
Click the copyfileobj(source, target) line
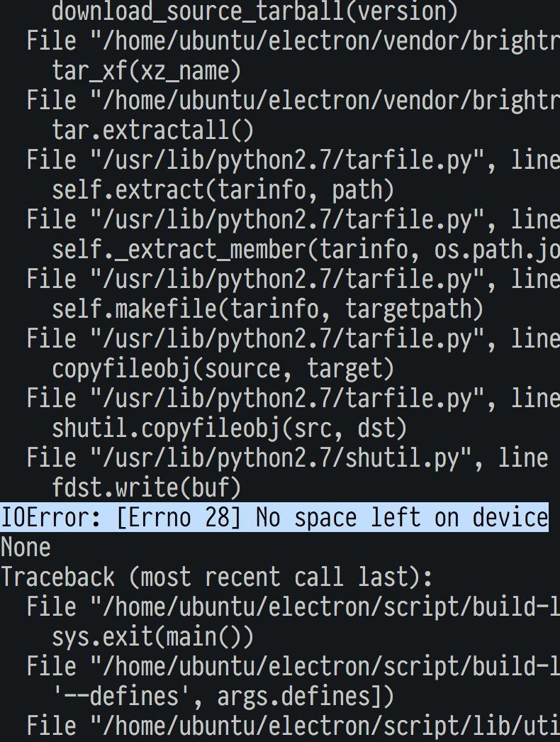[223, 369]
